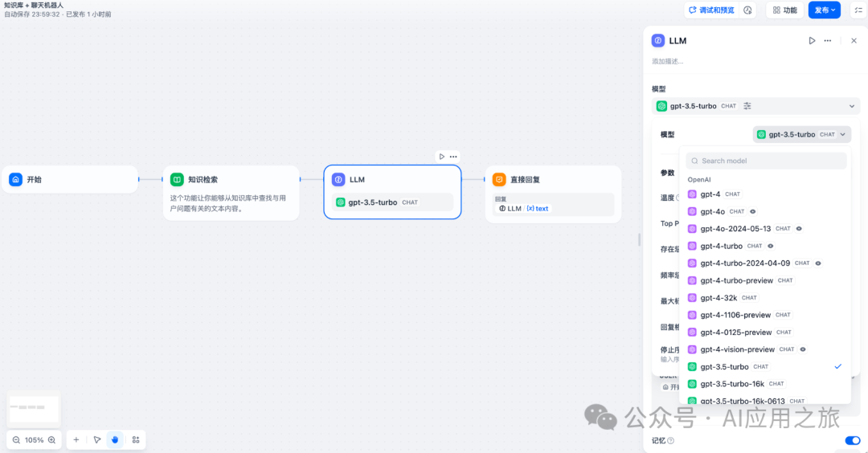Open the LLM panel more options menu
Screen dimensions: 868x453
click(828, 40)
